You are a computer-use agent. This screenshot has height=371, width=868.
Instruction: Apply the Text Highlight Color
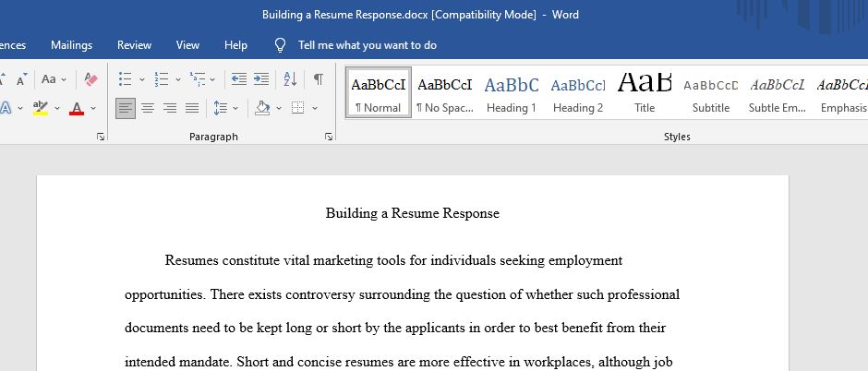point(41,108)
